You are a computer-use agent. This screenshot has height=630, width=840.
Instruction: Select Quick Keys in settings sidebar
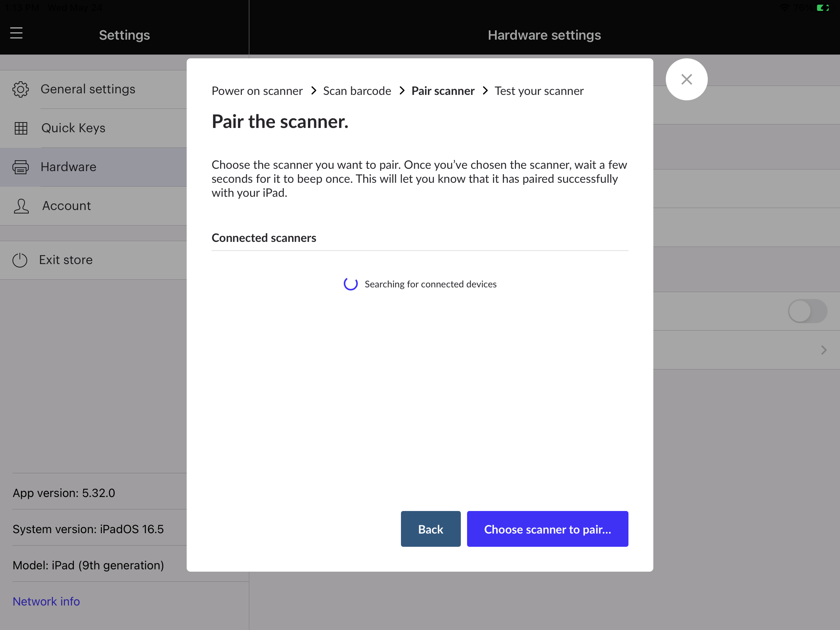click(x=73, y=128)
